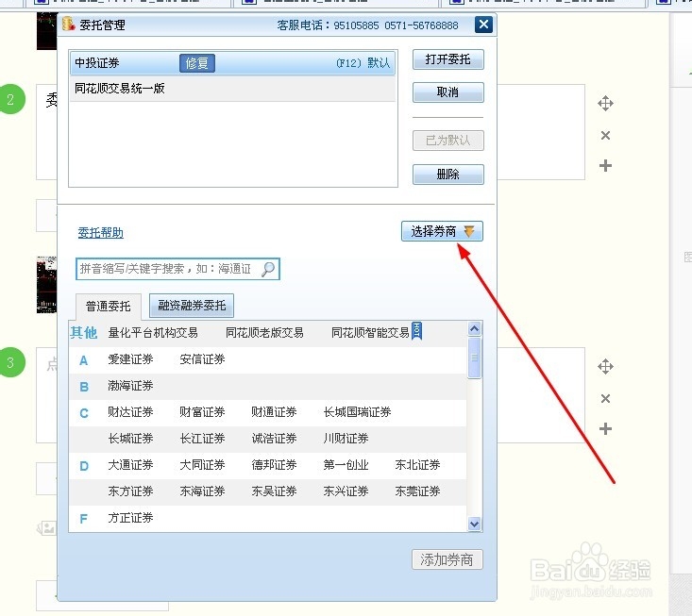Select 大同证券 broker
This screenshot has width=692, height=616.
[202, 465]
